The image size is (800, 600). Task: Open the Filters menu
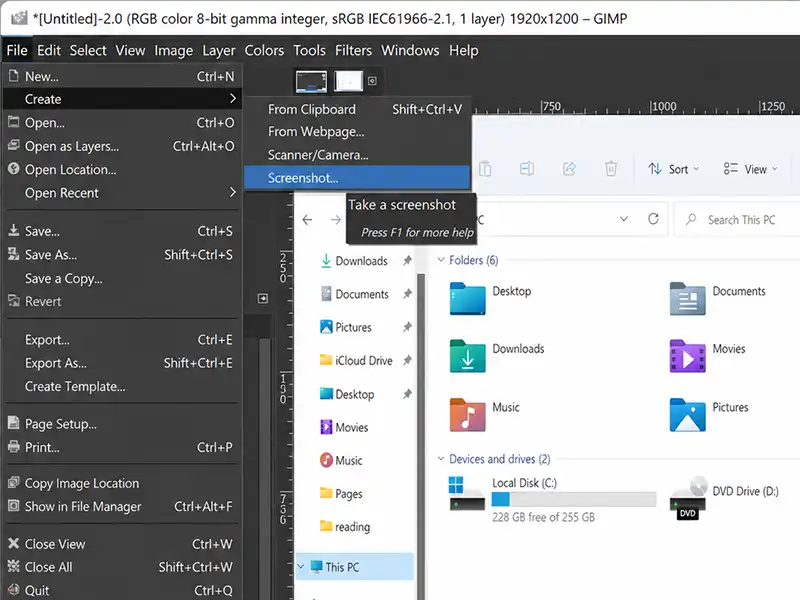click(354, 51)
